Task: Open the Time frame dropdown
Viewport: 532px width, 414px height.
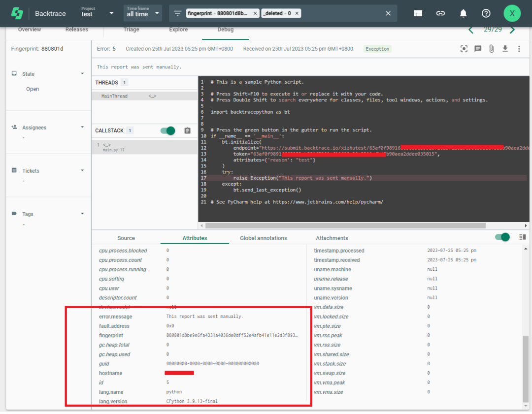Action: click(143, 13)
